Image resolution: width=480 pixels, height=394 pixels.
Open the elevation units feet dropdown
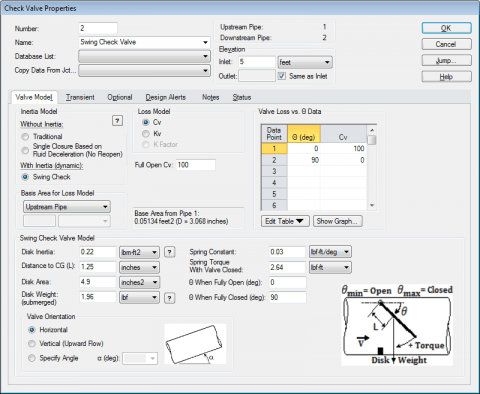305,62
